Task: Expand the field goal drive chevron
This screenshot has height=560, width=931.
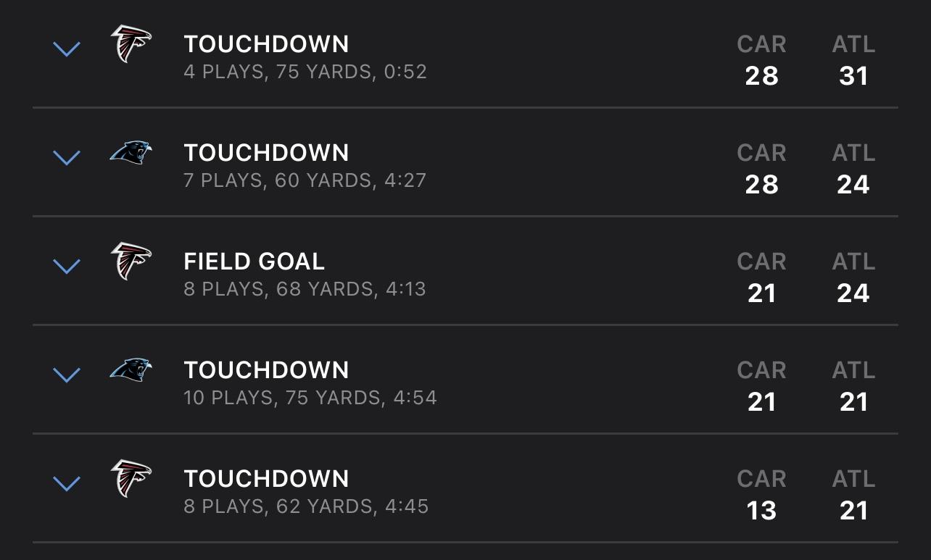Action: [x=67, y=267]
